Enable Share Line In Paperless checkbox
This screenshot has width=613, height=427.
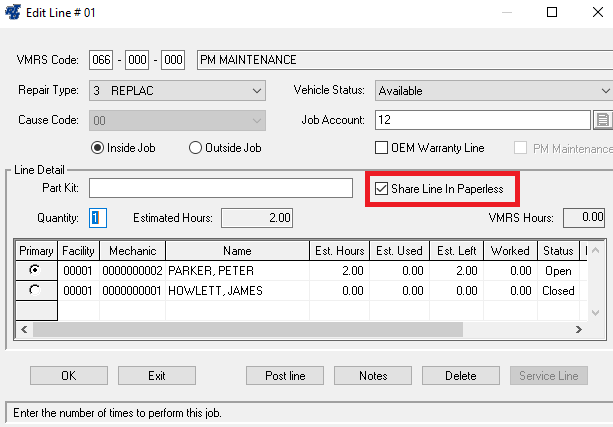point(381,188)
